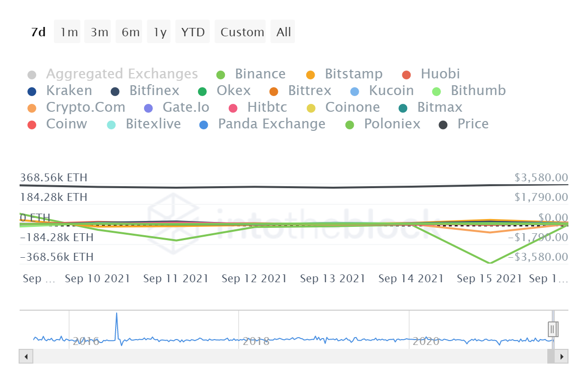Toggle the Poloniex series visibility

(x=349, y=124)
